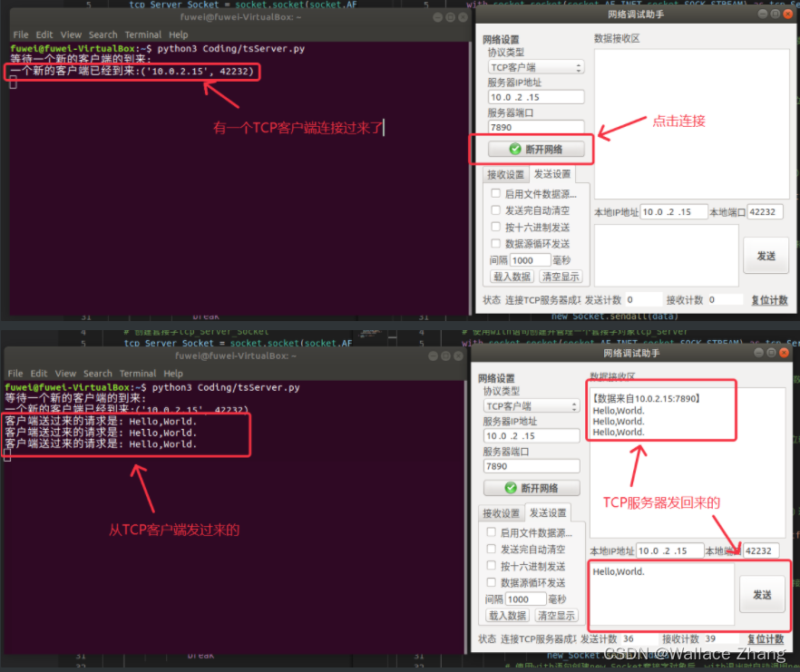Image resolution: width=800 pixels, height=672 pixels.
Task: Click 复位计数 link in lower 网络调试助手
Action: pos(766,639)
